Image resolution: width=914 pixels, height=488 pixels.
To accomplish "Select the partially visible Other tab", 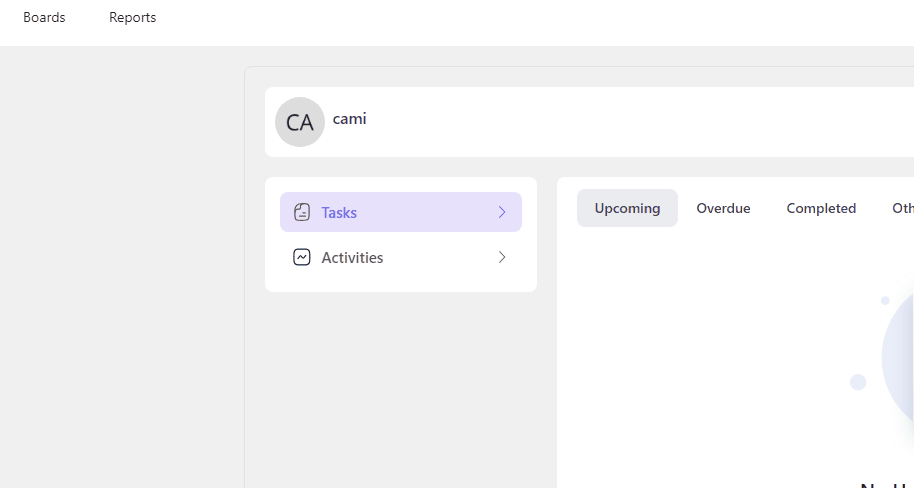I will 902,208.
